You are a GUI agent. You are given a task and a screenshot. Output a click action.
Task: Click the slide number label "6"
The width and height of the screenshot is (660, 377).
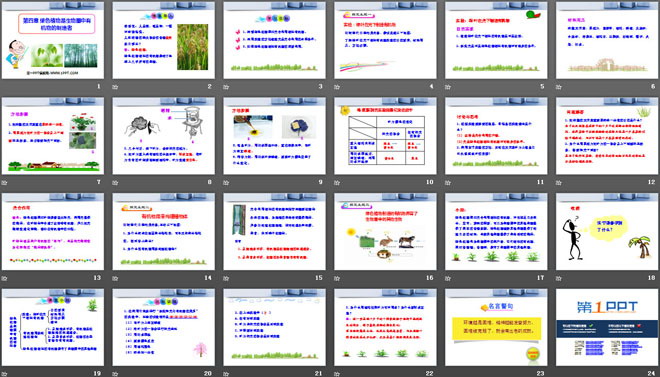[x=653, y=87]
